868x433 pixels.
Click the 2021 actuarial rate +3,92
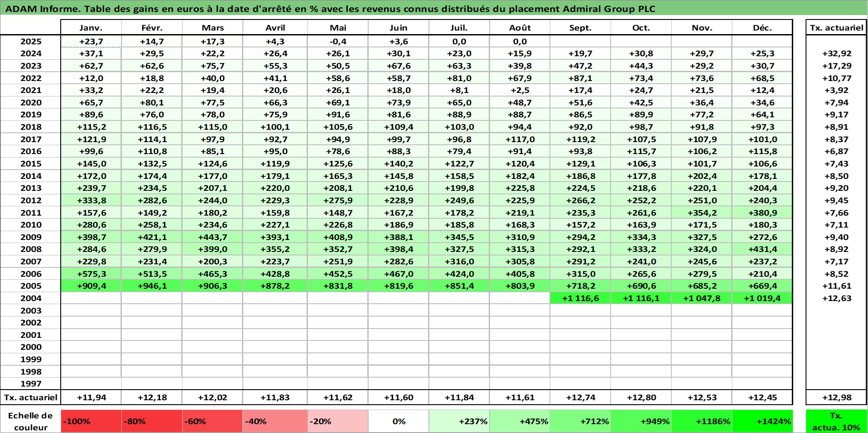837,90
